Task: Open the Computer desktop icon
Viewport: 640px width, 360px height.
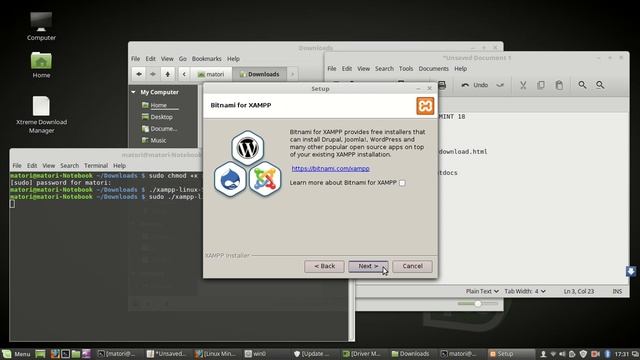Action: 41,26
